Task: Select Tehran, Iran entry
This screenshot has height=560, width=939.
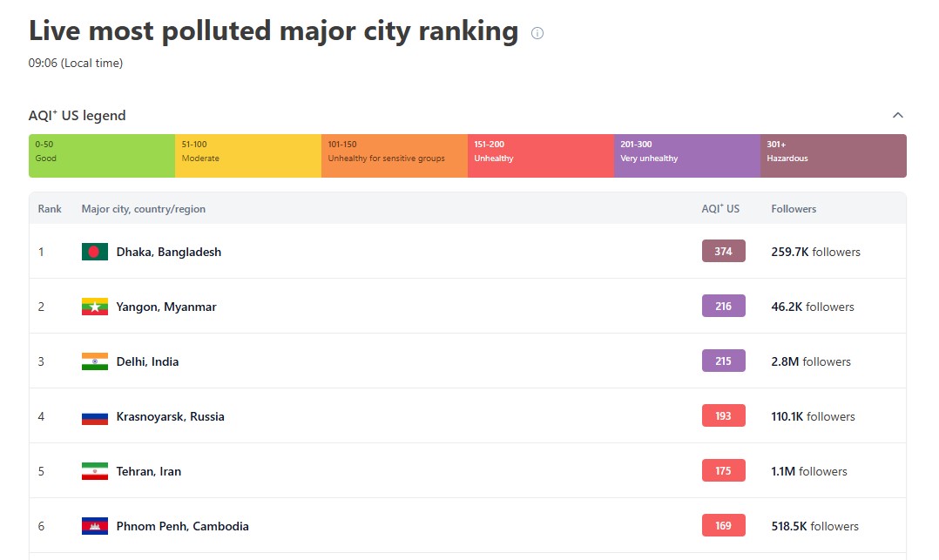Action: pos(148,471)
